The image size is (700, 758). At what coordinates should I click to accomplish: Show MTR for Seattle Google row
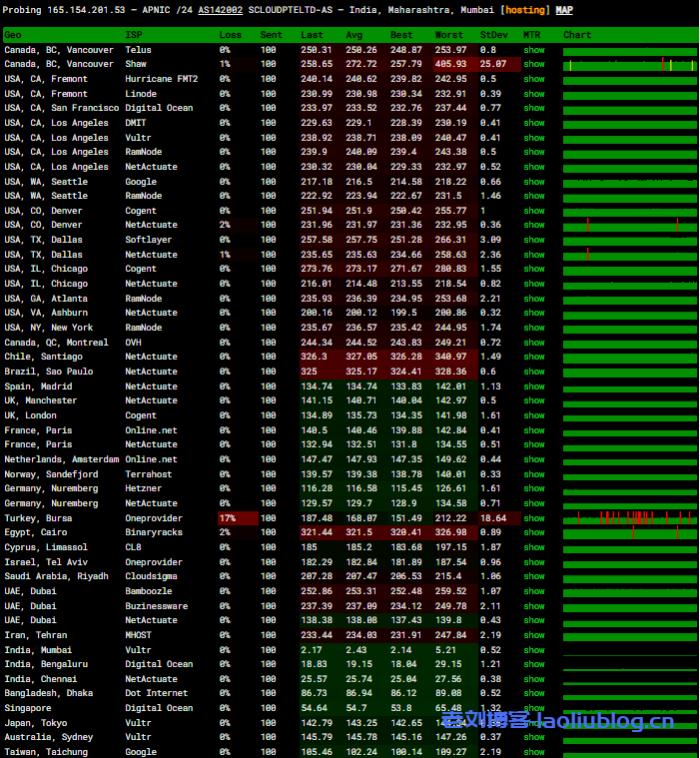tap(534, 182)
